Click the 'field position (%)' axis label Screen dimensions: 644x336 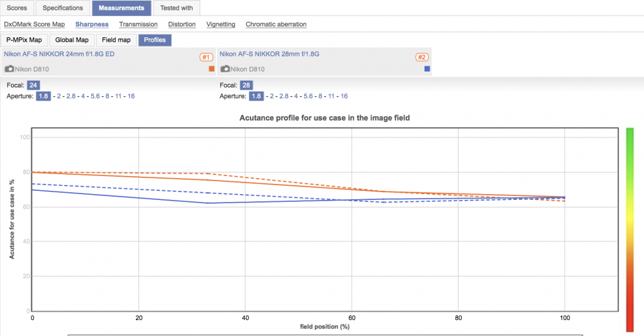pyautogui.click(x=325, y=326)
